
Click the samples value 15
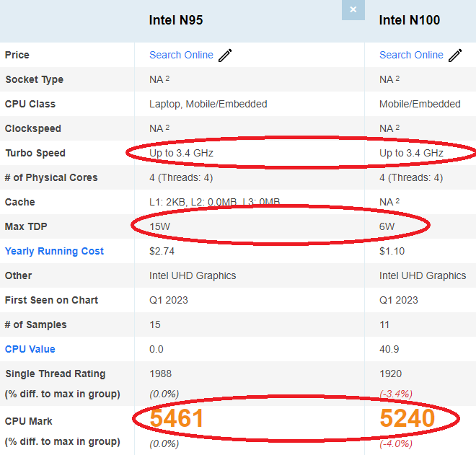click(155, 324)
